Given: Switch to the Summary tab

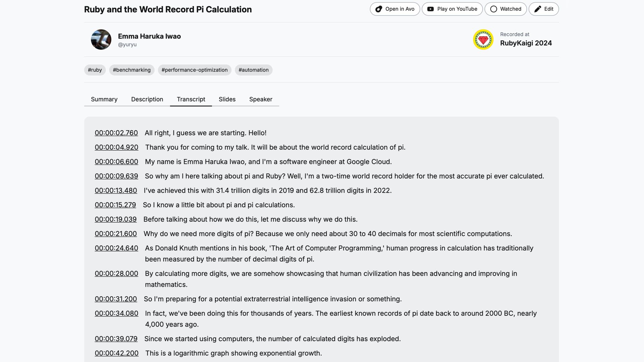Looking at the screenshot, I should point(104,99).
